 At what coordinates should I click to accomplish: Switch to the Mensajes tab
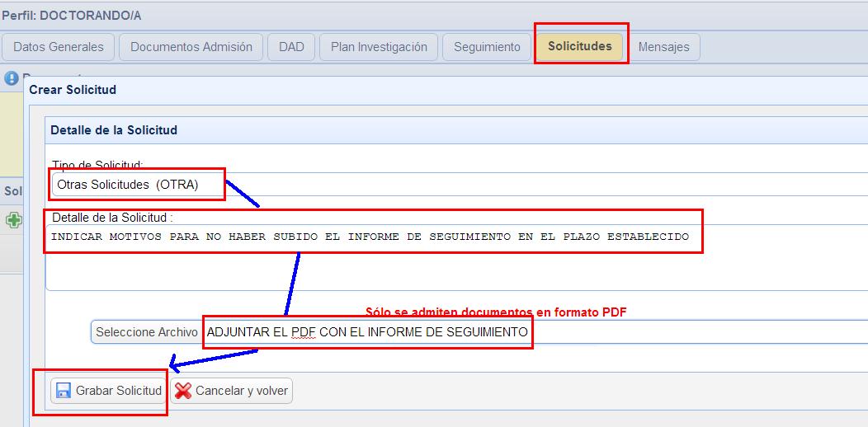pyautogui.click(x=663, y=47)
